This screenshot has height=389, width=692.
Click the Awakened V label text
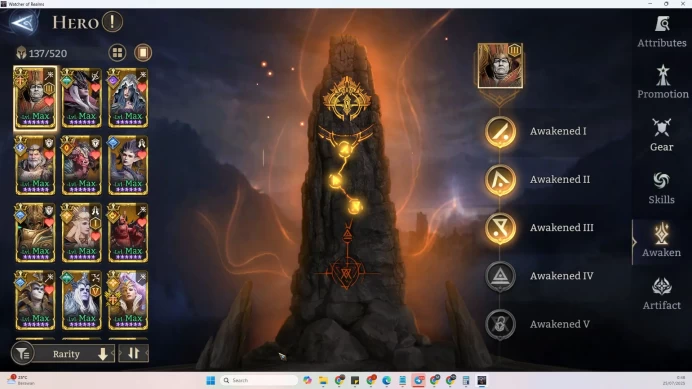[560, 324]
